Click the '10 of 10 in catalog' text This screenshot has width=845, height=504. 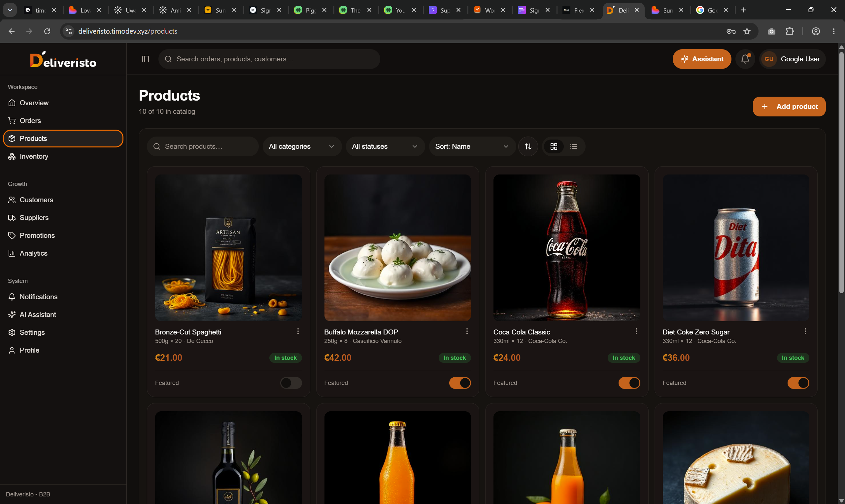coord(167,111)
